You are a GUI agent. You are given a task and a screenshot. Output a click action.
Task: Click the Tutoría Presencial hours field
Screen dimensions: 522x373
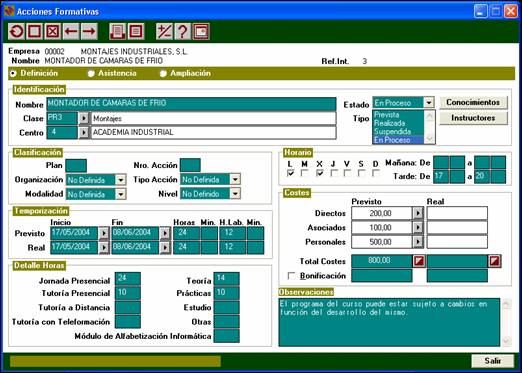point(128,293)
